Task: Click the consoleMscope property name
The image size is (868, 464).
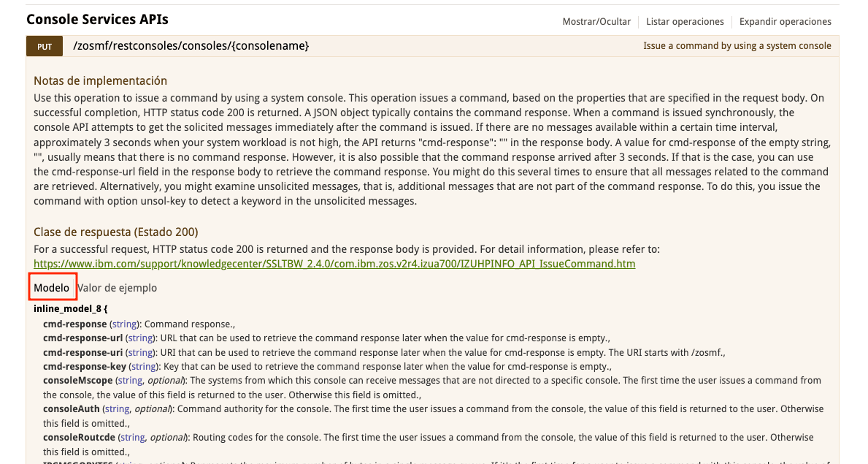Action: (x=78, y=381)
